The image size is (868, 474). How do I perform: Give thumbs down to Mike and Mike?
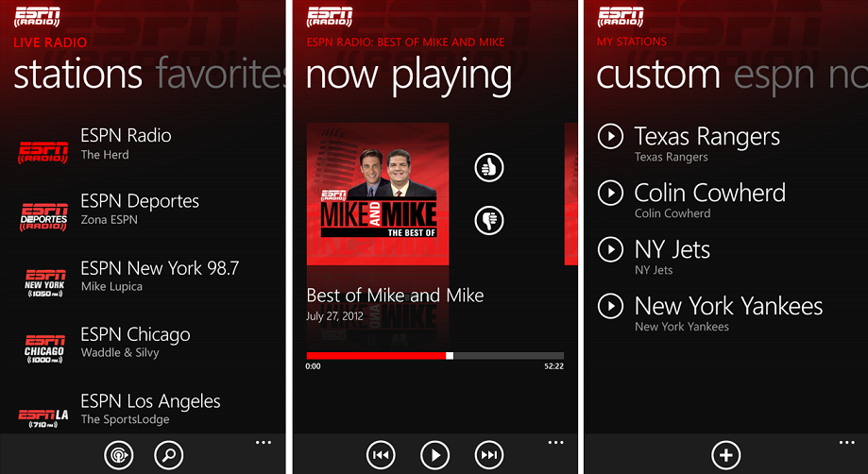(489, 220)
